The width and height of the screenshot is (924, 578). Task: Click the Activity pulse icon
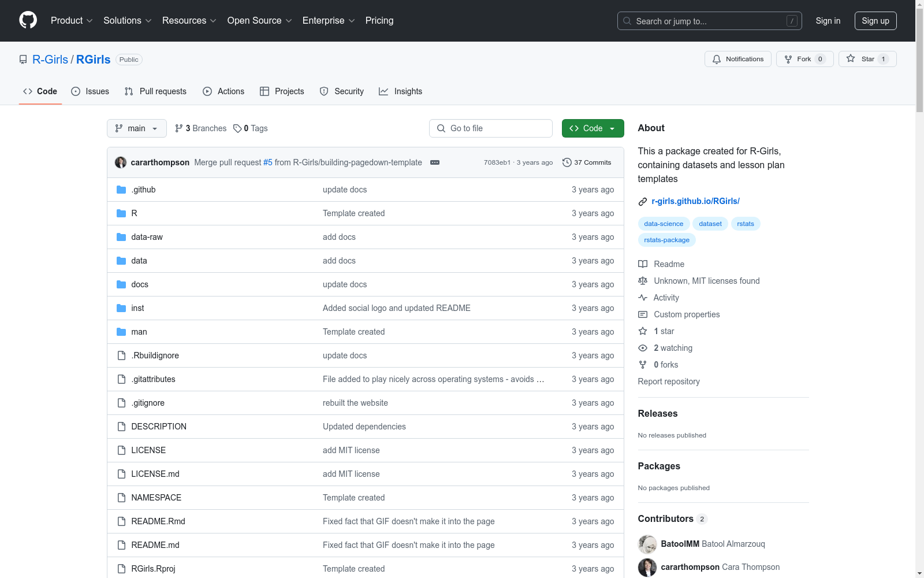point(643,298)
